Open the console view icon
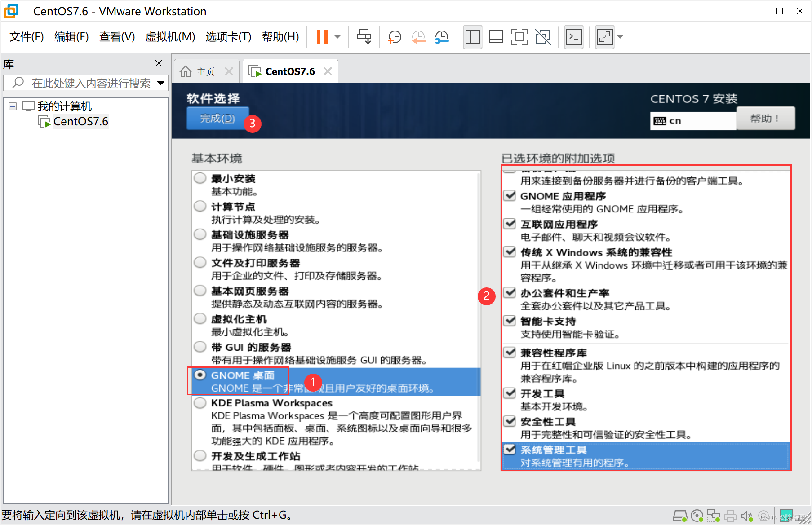The height and width of the screenshot is (525, 812). pos(574,37)
